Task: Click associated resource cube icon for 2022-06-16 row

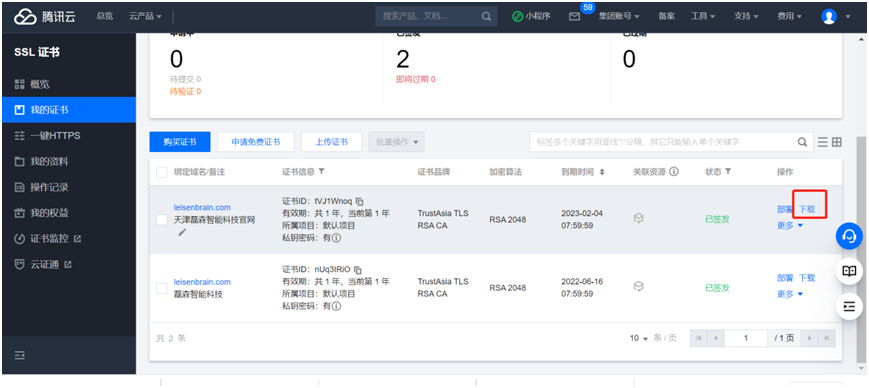Action: (638, 287)
